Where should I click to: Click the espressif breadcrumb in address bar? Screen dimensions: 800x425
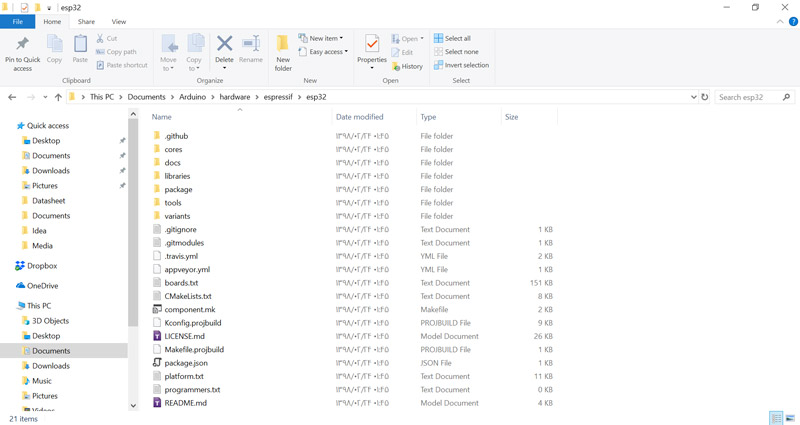(278, 97)
